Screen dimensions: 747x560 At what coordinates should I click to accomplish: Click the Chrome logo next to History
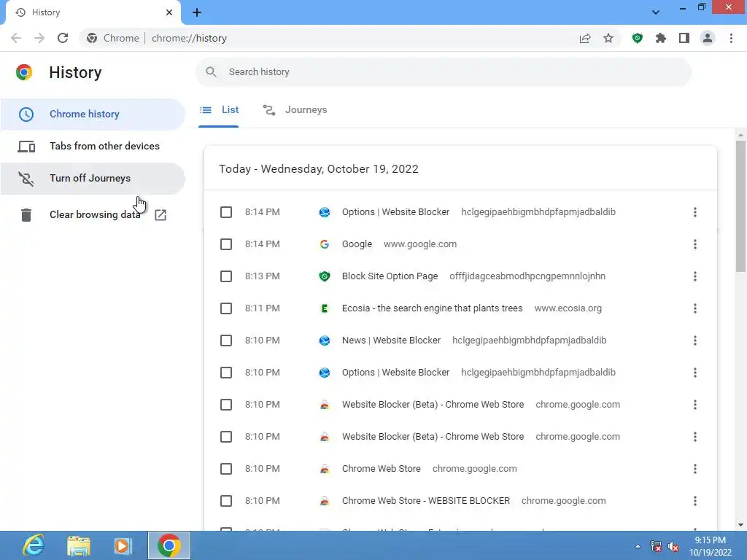[x=24, y=72]
